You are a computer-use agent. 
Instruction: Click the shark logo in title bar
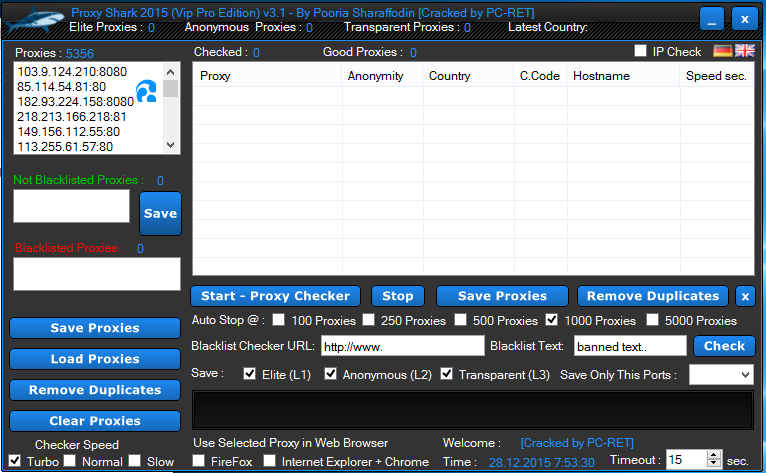[x=32, y=18]
